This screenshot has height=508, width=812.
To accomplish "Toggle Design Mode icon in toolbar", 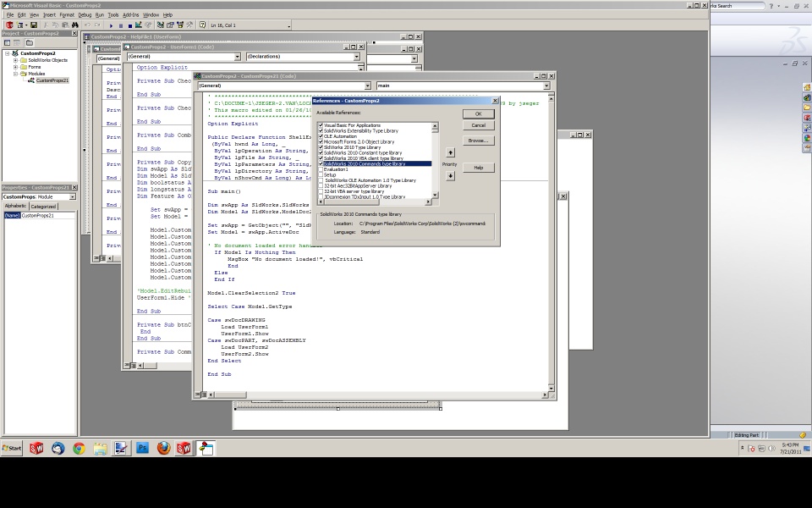I will click(139, 25).
